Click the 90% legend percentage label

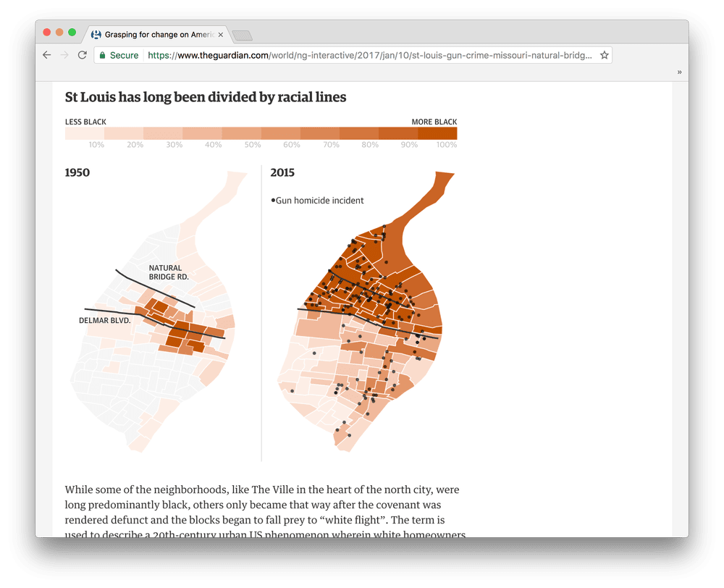(409, 145)
